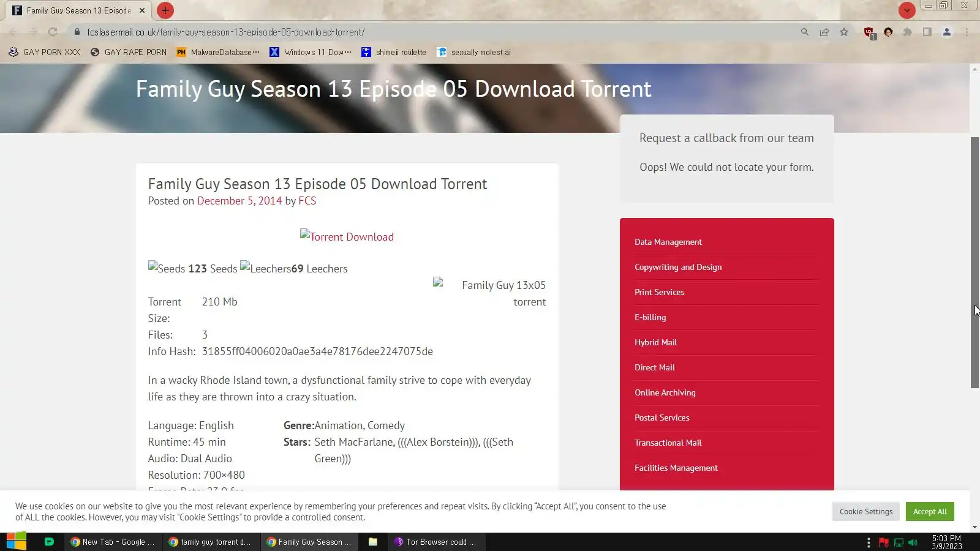Go back to the previous page
Image resolution: width=980 pixels, height=551 pixels.
click(x=13, y=32)
